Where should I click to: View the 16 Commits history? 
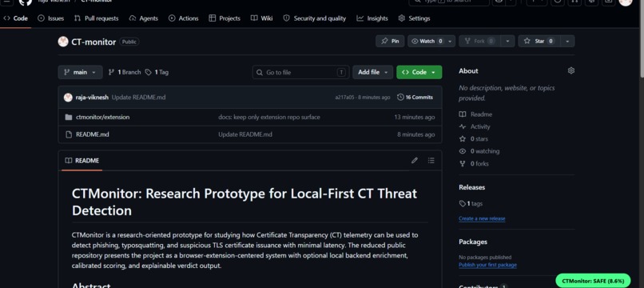[415, 98]
